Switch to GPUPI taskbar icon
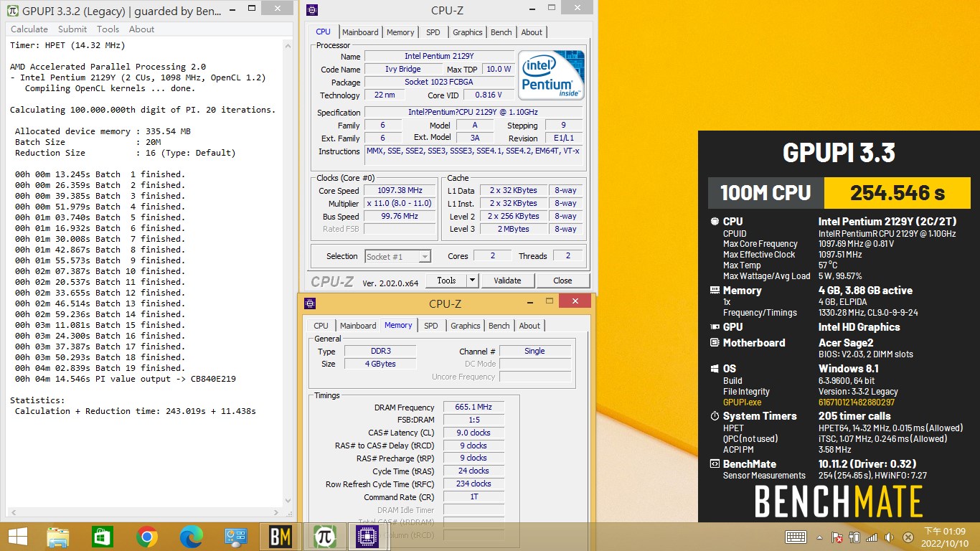The image size is (980, 551). point(325,537)
